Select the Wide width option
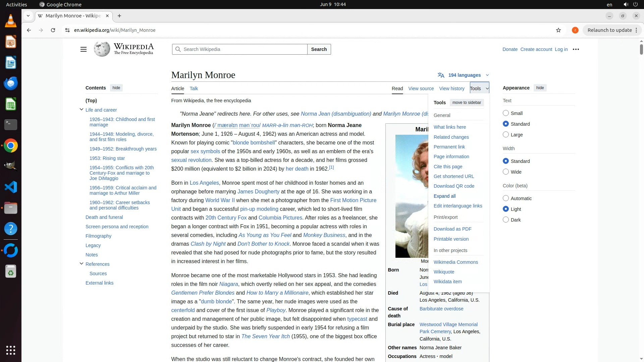The width and height of the screenshot is (644, 362). (x=506, y=172)
